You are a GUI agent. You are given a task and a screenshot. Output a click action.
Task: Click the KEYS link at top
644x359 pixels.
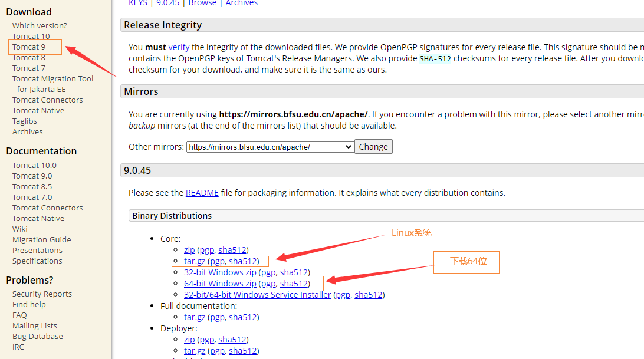[139, 3]
